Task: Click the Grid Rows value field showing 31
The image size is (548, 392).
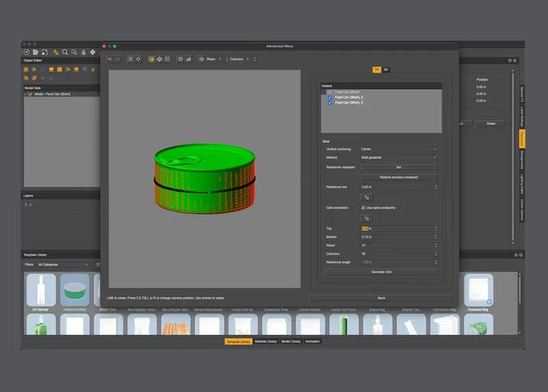Action: point(397,245)
